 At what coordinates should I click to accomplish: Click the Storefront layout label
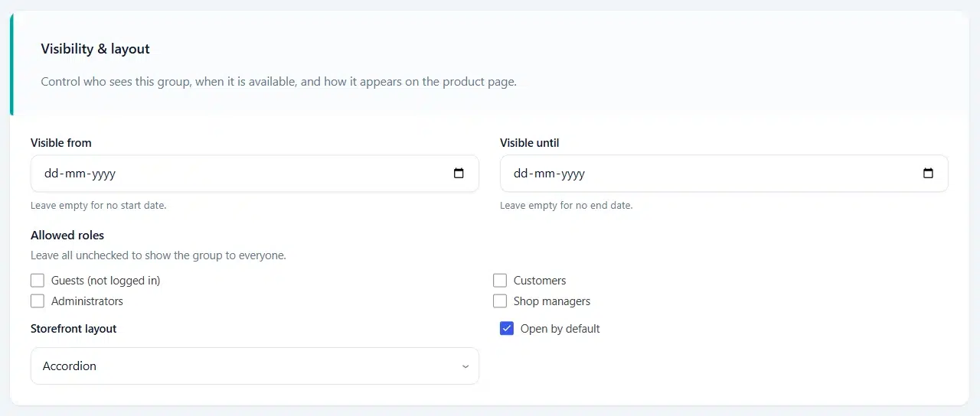73,329
